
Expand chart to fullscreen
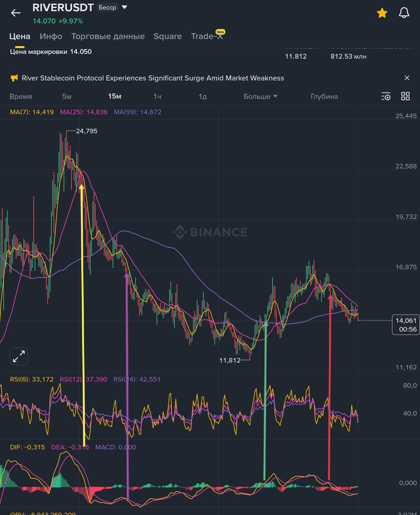(x=19, y=356)
